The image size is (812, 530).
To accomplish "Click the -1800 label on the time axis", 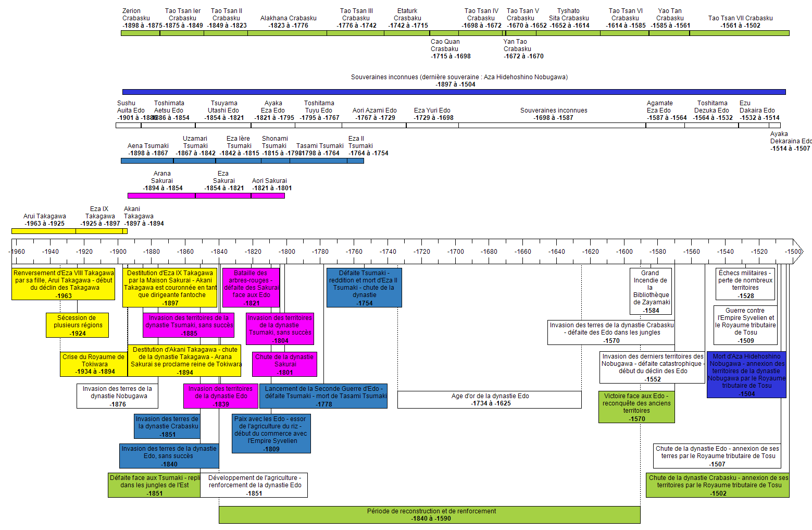I will (286, 252).
